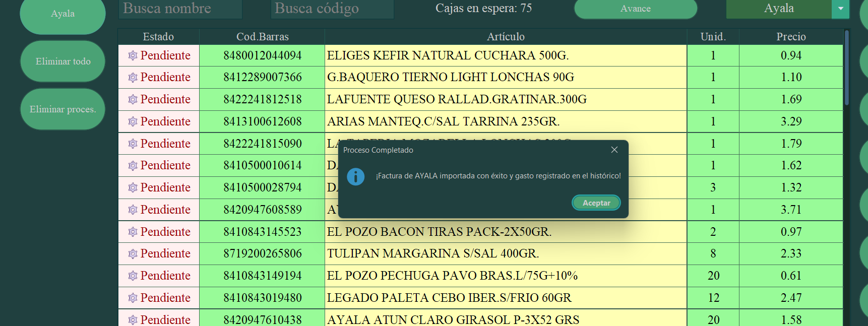868x326 pixels.
Task: Click units cell 12 in LEGADO PALETA row
Action: pos(713,298)
